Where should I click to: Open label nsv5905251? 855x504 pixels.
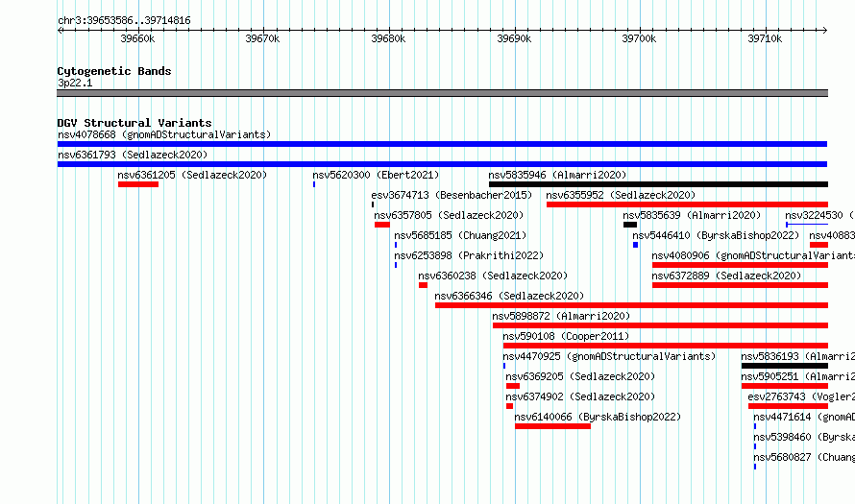point(769,376)
